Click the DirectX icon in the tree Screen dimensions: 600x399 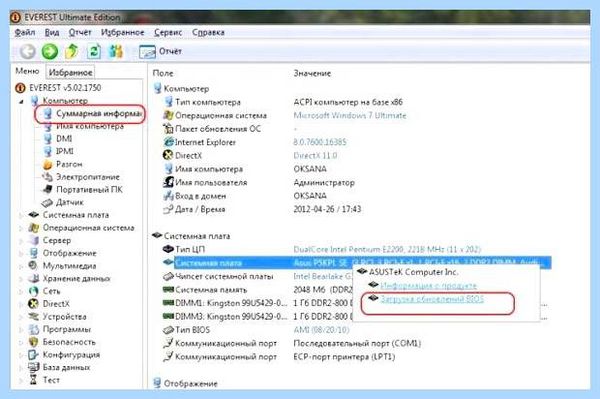34,304
